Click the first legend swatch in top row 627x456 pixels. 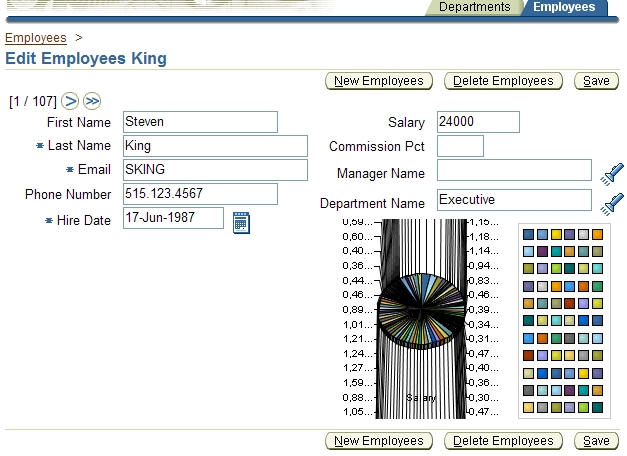(x=528, y=234)
